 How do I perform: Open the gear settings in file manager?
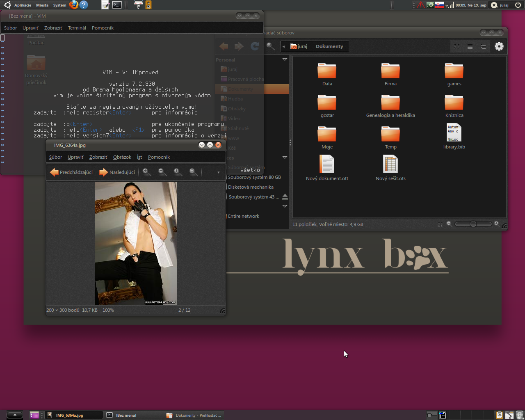coord(499,46)
